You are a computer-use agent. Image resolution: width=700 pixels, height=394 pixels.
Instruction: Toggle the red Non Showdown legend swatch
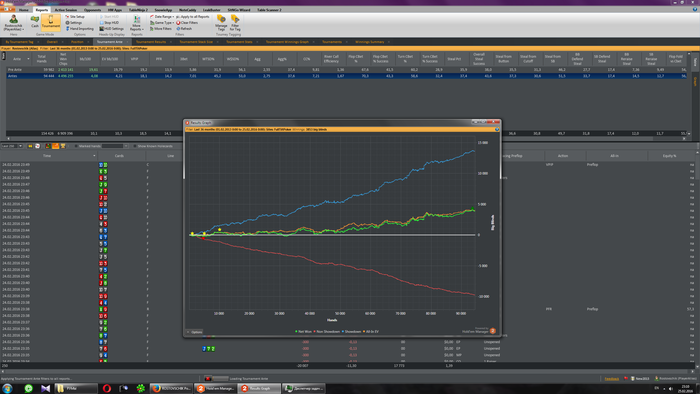click(315, 332)
